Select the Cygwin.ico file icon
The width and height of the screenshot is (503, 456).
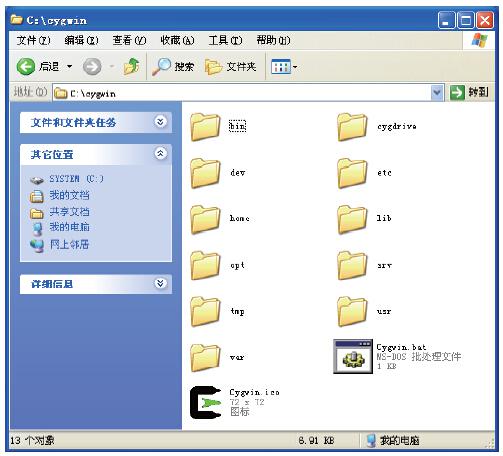[x=205, y=402]
